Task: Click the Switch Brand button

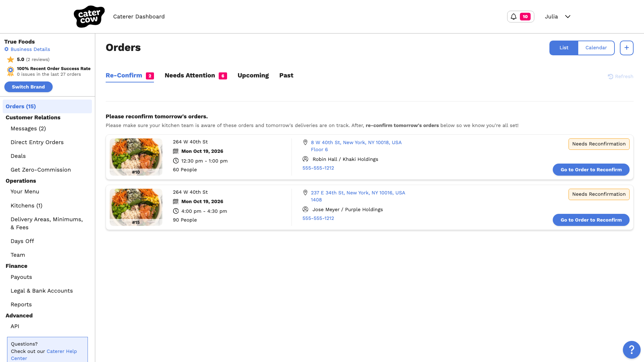Action: click(x=28, y=87)
